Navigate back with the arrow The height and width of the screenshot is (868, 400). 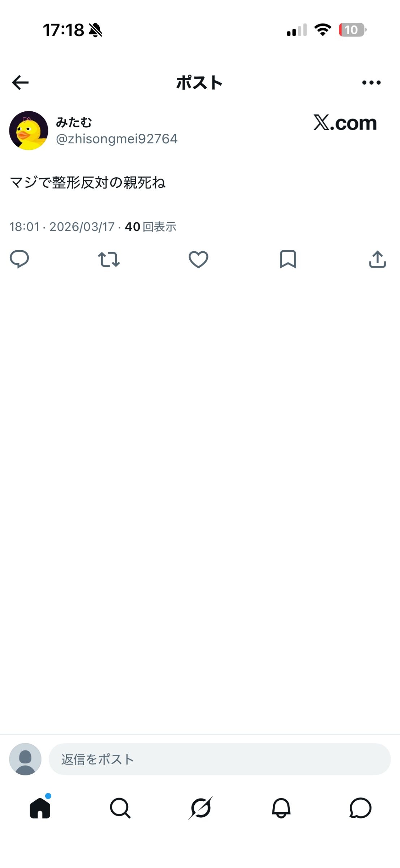(x=21, y=82)
